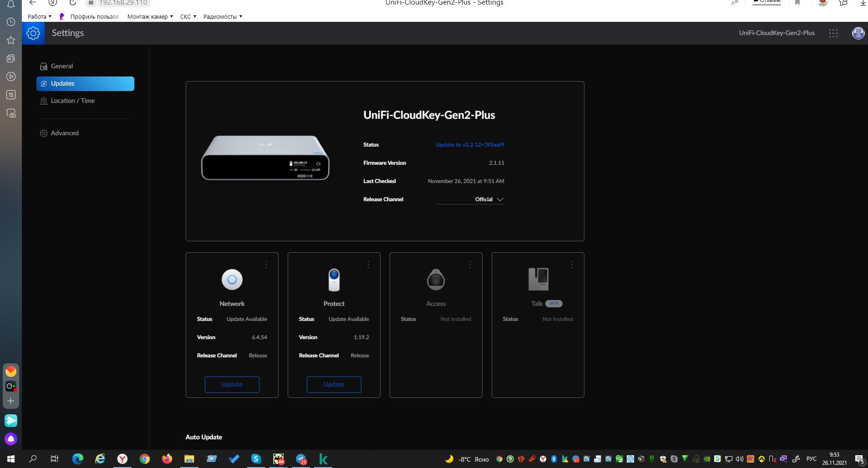Viewport: 868px width, 468px height.
Task: Open the Профиль пользователя bookmark
Action: click(89, 16)
